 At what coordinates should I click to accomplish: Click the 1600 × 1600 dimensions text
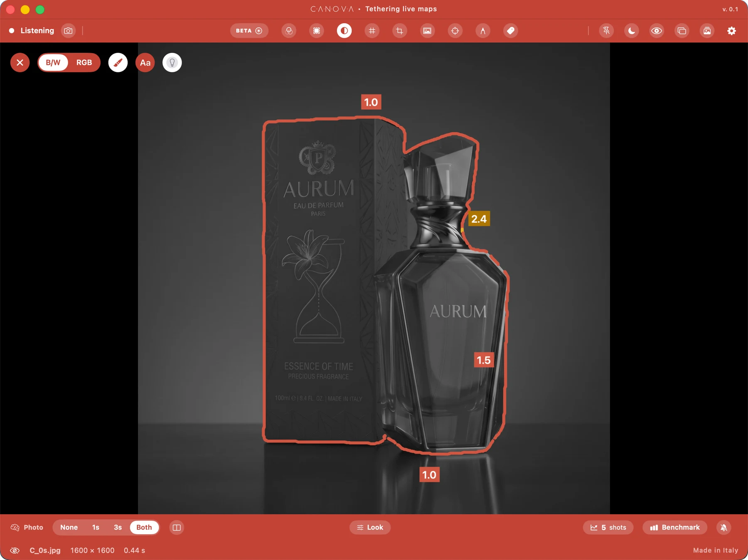pos(92,550)
